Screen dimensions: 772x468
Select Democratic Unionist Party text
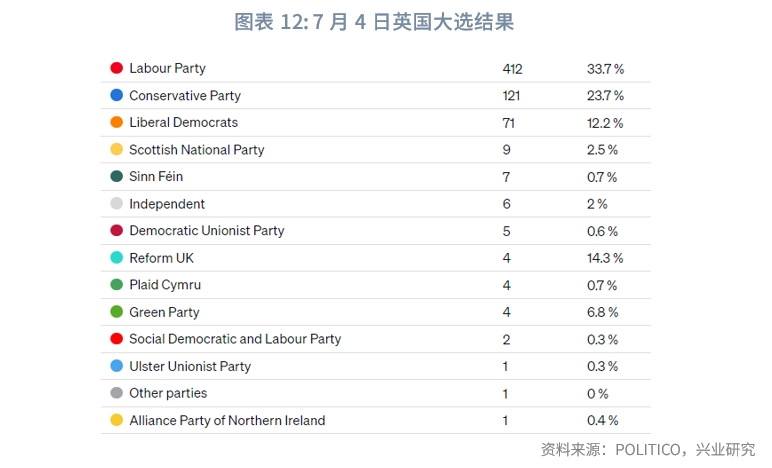207,231
